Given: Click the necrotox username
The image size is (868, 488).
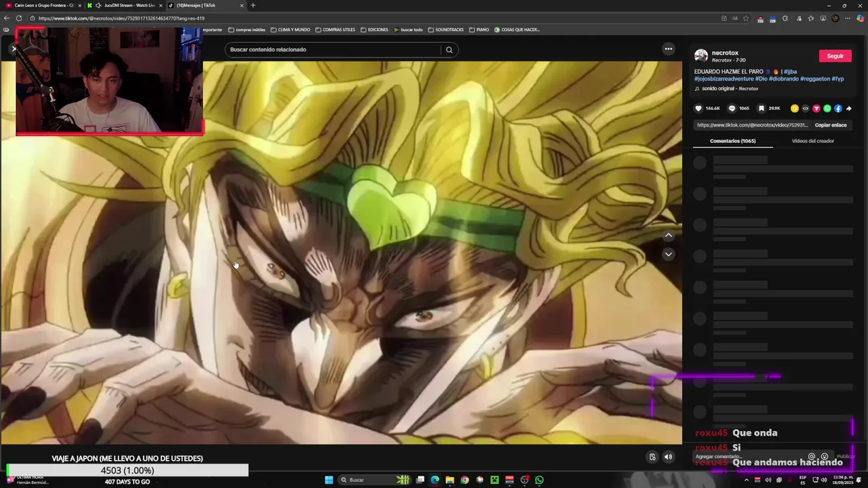Looking at the screenshot, I should click(x=725, y=53).
